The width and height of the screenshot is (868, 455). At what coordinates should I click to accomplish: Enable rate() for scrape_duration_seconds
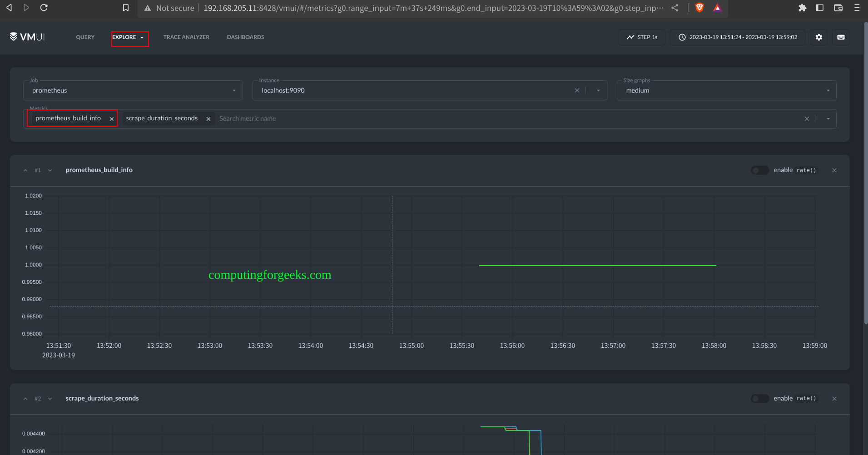(759, 399)
